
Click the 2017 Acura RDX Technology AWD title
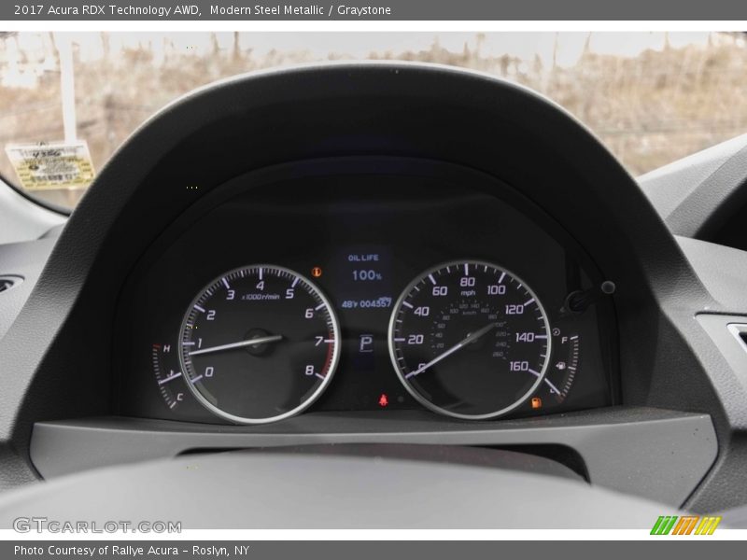(x=107, y=10)
